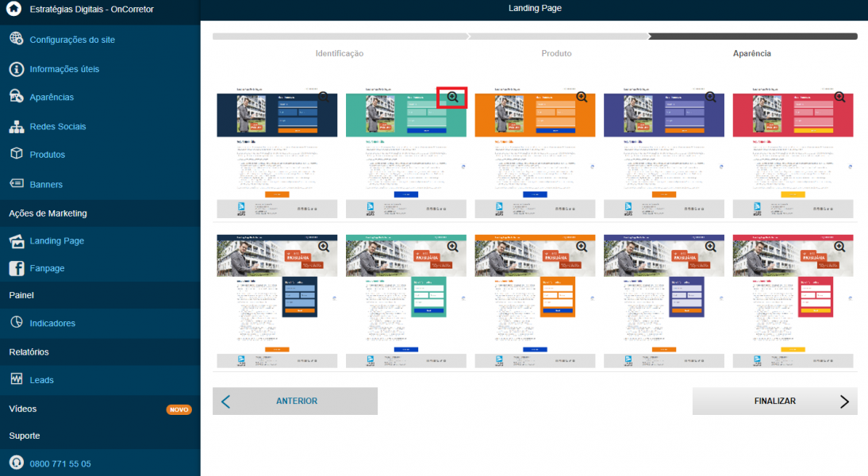Click the FINALIZAR button
The height and width of the screenshot is (476, 868).
tap(774, 401)
